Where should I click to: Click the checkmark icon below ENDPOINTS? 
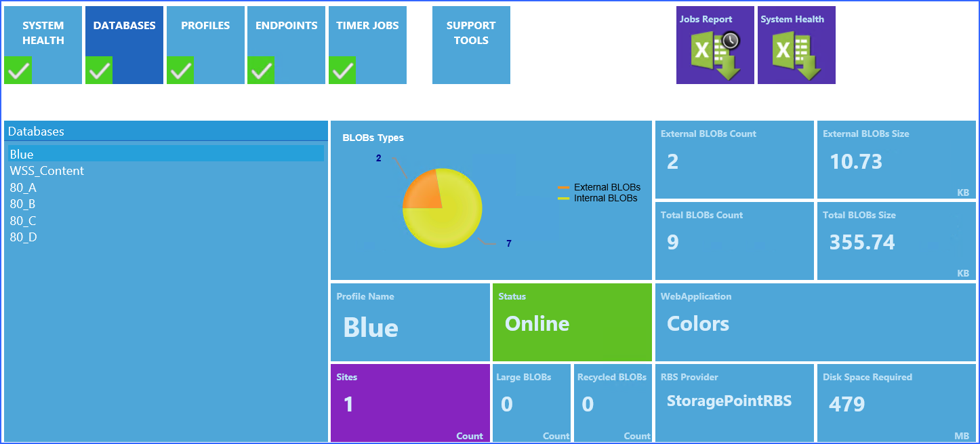[261, 70]
